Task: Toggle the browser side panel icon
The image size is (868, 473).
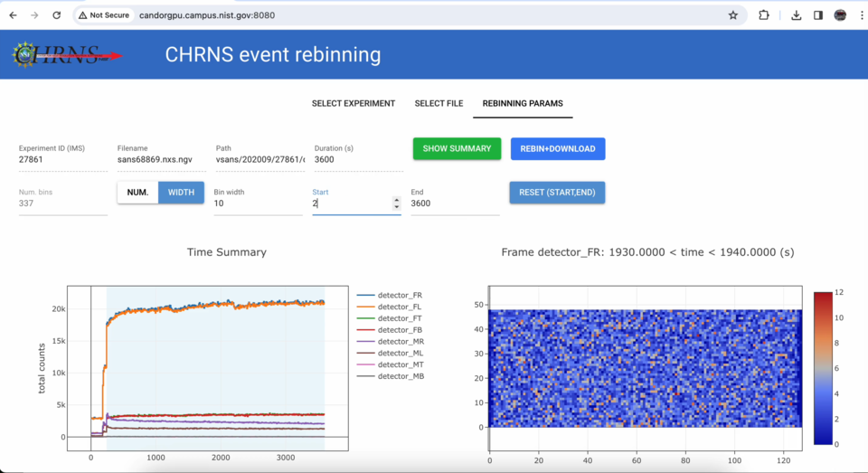Action: [x=818, y=15]
